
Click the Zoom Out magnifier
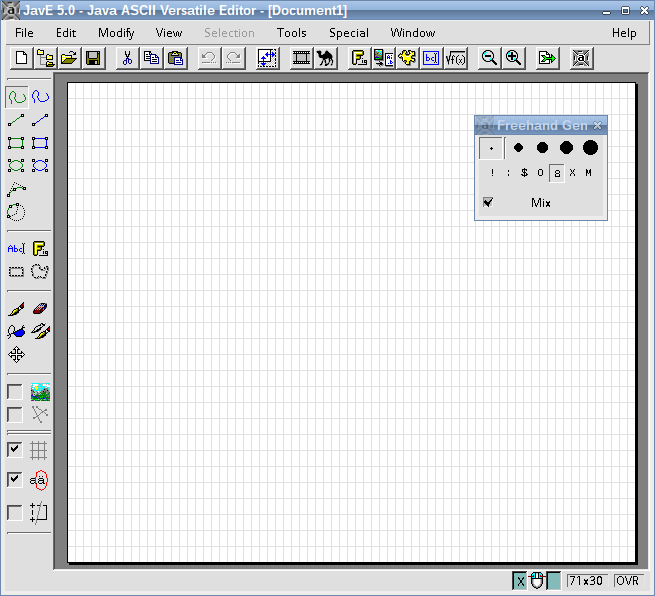(489, 58)
